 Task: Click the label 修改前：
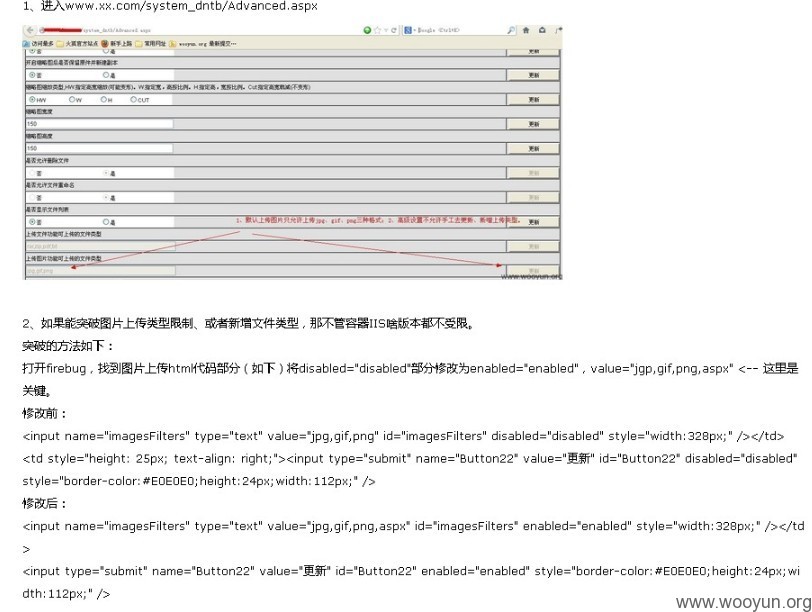pos(45,413)
